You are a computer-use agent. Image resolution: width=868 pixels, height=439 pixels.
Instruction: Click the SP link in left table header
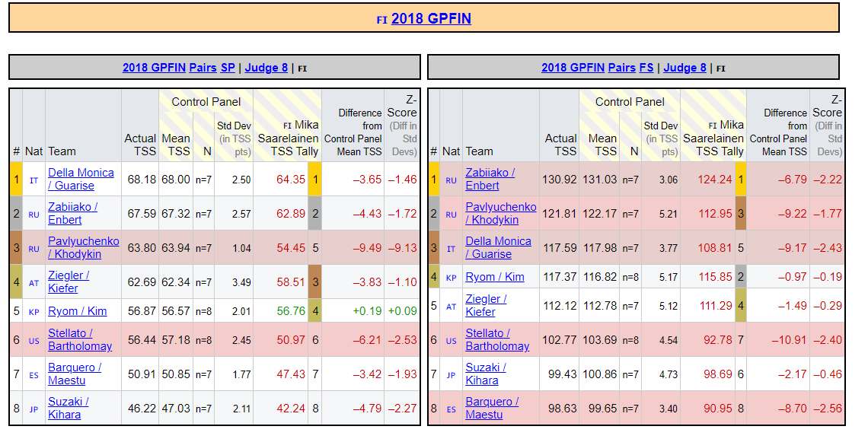coord(228,67)
